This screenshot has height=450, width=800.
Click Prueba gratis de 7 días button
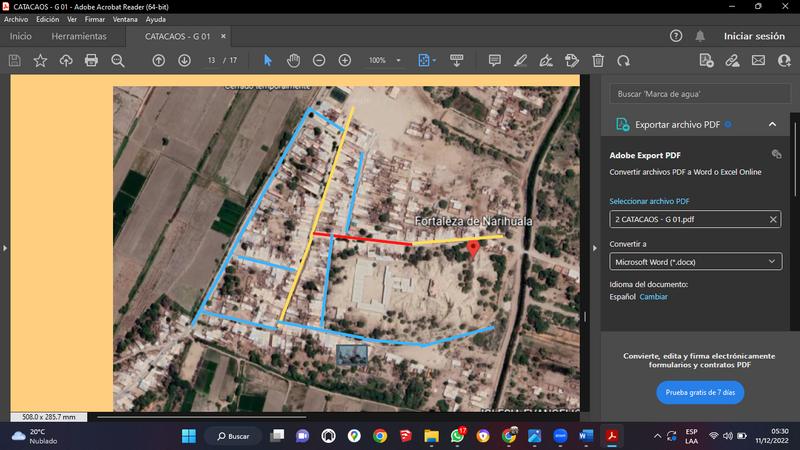(x=700, y=392)
